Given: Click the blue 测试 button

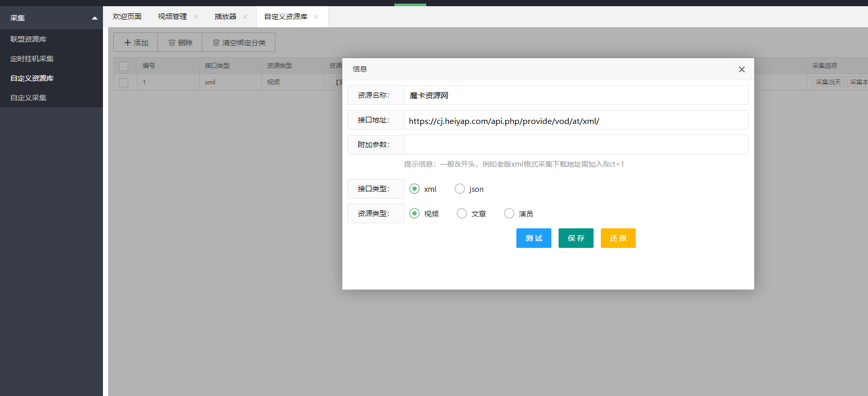Looking at the screenshot, I should coord(534,238).
